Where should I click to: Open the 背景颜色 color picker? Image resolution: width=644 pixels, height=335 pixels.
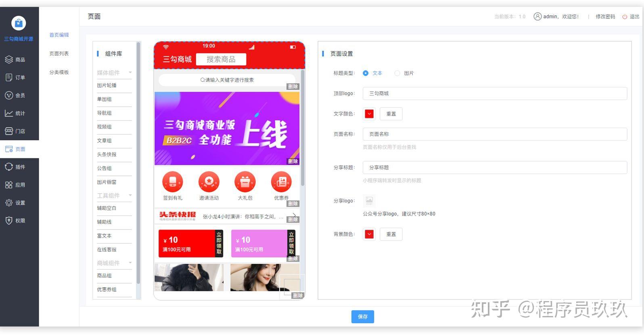[369, 234]
